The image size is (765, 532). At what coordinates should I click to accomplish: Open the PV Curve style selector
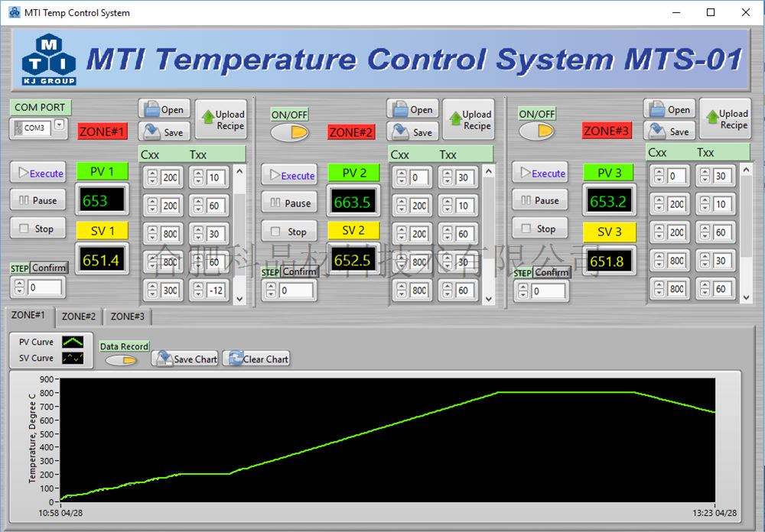click(73, 342)
